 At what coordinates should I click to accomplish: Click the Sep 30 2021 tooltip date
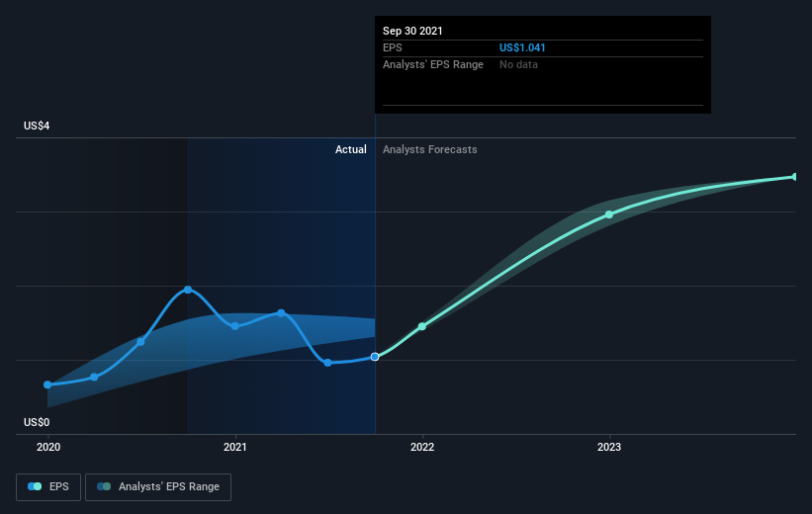(412, 31)
